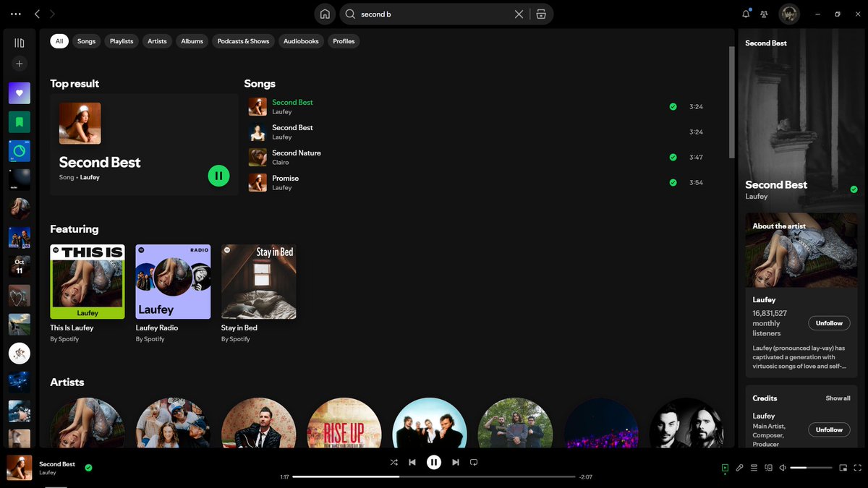Toggle saved checkmark in the bottom player bar
The width and height of the screenshot is (868, 488).
(88, 468)
